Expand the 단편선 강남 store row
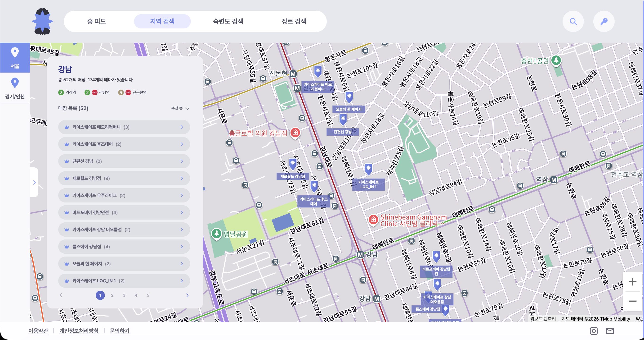The height and width of the screenshot is (340, 644). pyautogui.click(x=124, y=161)
